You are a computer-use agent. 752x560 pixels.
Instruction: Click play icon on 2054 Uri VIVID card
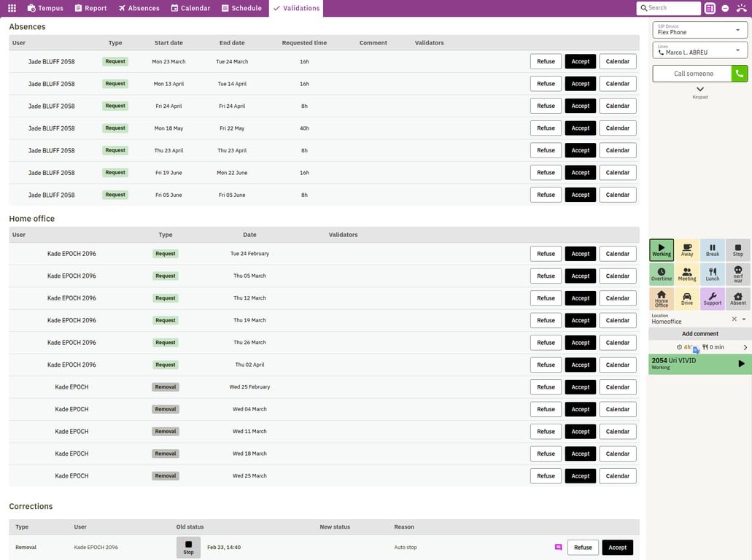pos(742,364)
